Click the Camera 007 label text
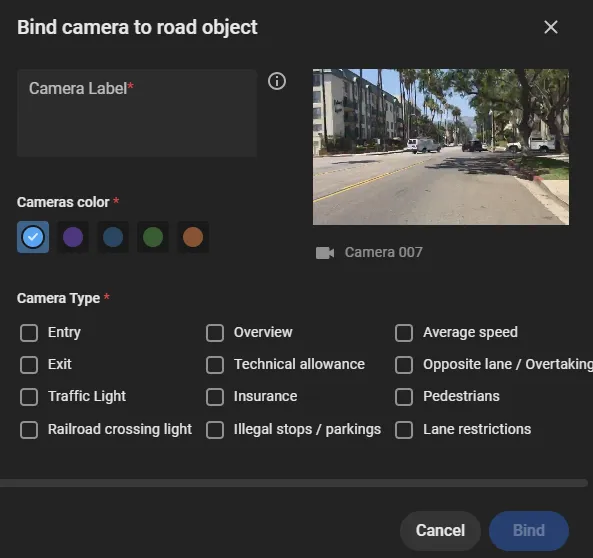Image resolution: width=593 pixels, height=558 pixels. (x=383, y=252)
